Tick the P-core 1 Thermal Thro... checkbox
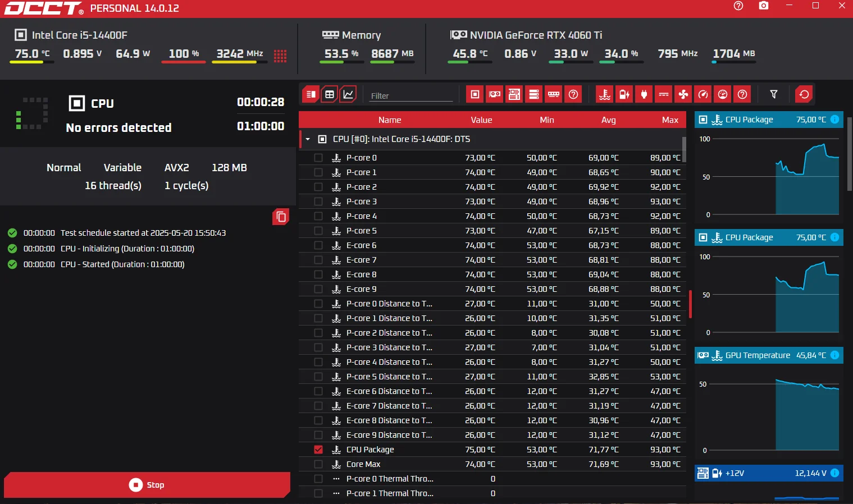 pyautogui.click(x=318, y=493)
